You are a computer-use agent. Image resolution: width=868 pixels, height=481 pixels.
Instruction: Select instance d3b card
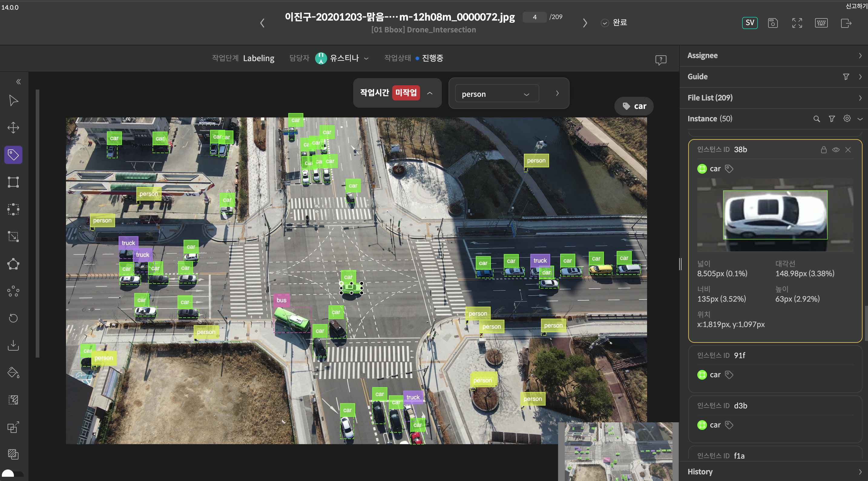pyautogui.click(x=775, y=419)
